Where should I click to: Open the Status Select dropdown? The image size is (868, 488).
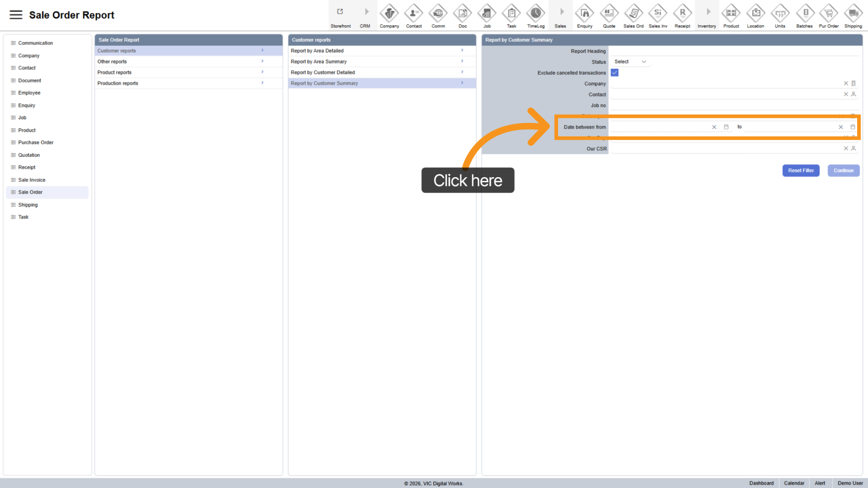630,62
